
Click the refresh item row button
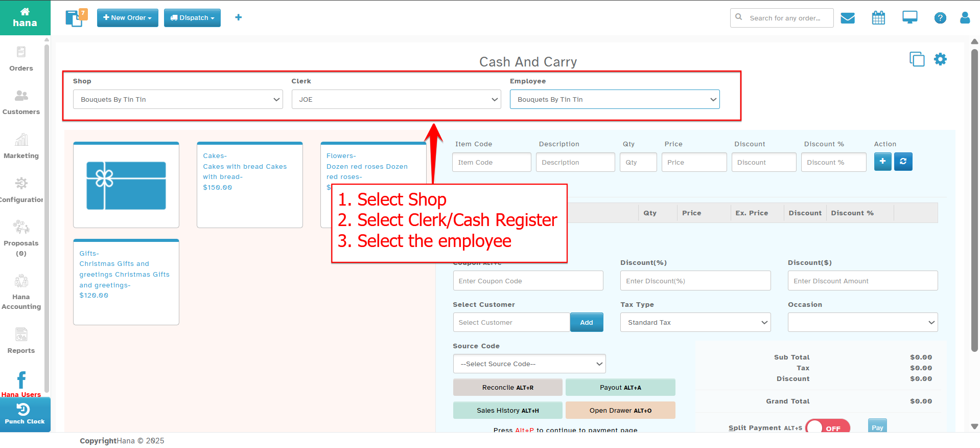[903, 162]
